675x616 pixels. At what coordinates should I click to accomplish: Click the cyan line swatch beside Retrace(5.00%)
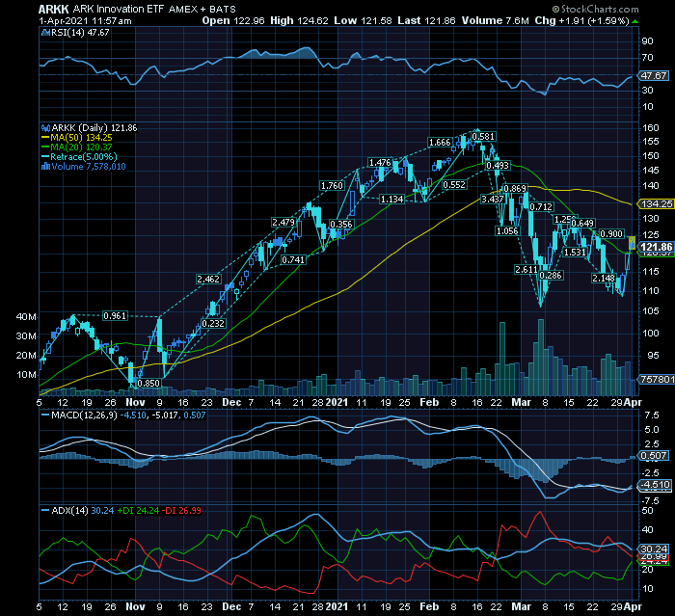click(x=45, y=157)
